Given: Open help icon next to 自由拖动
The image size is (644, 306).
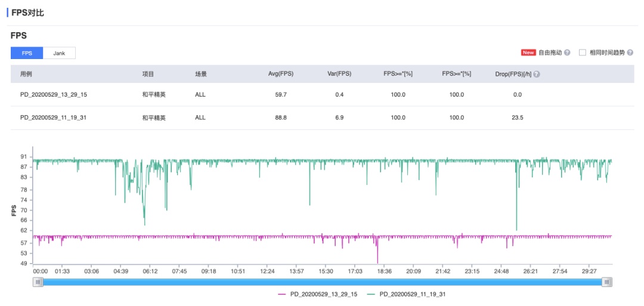Looking at the screenshot, I should coord(567,52).
